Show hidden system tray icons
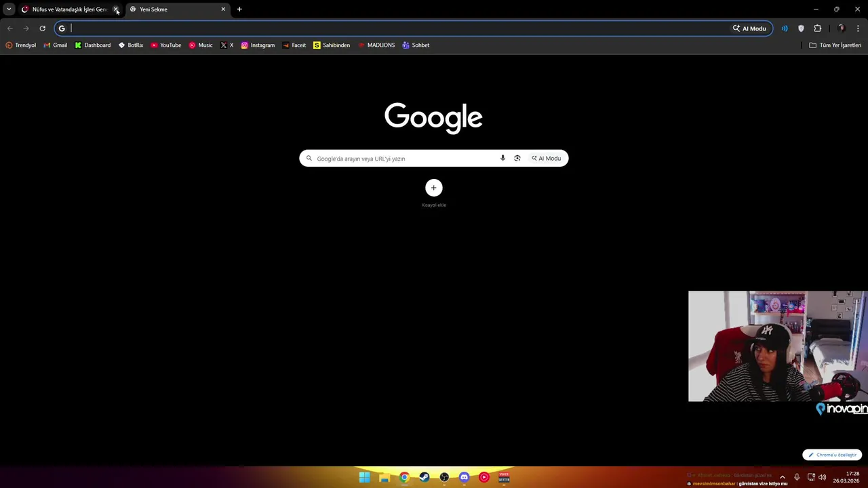This screenshot has height=488, width=868. [x=783, y=477]
